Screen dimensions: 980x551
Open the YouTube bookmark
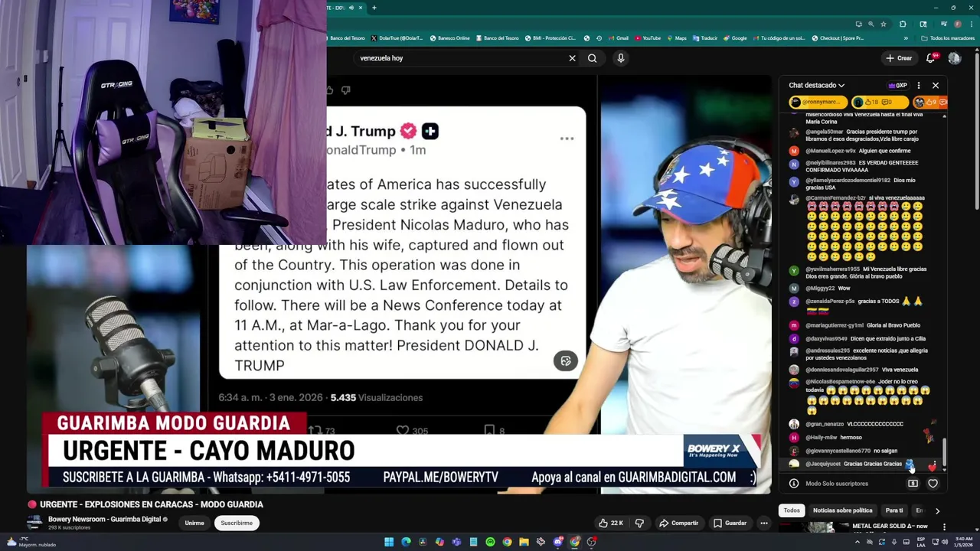648,38
